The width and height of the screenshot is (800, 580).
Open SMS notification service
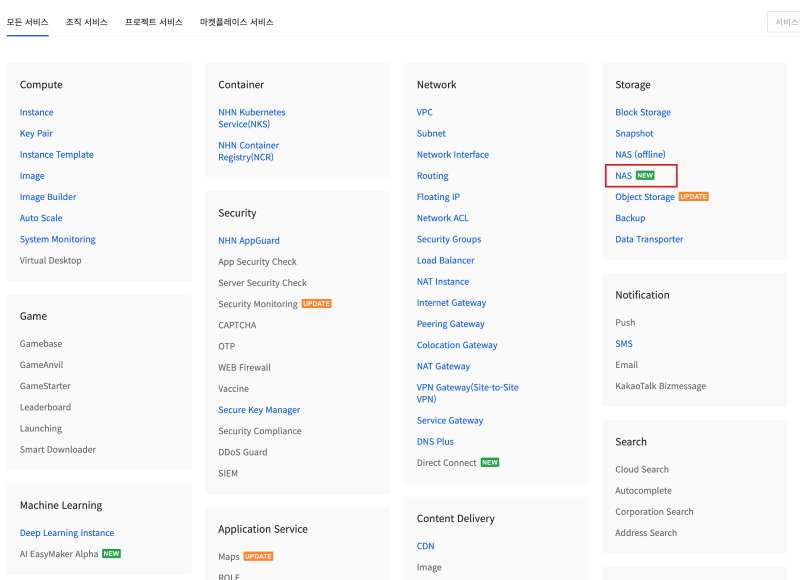[x=624, y=344]
